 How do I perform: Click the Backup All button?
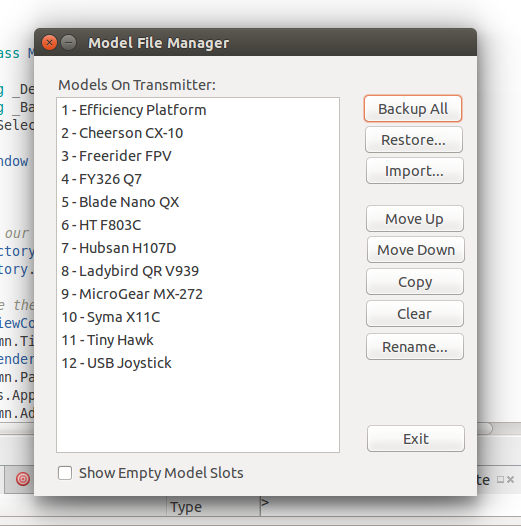(413, 109)
